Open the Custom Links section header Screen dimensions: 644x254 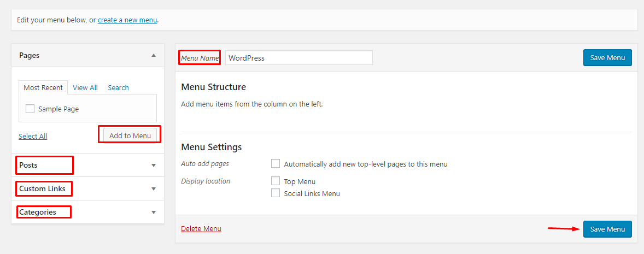coord(42,188)
